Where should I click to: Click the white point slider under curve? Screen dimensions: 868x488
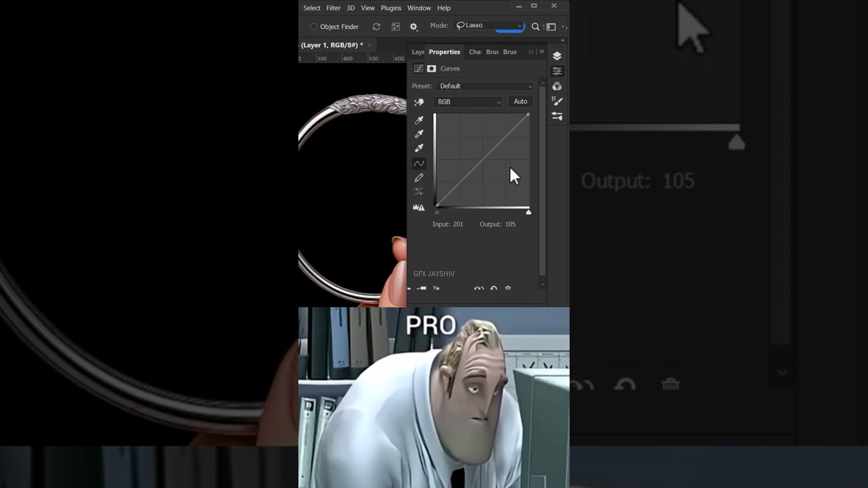pos(528,212)
